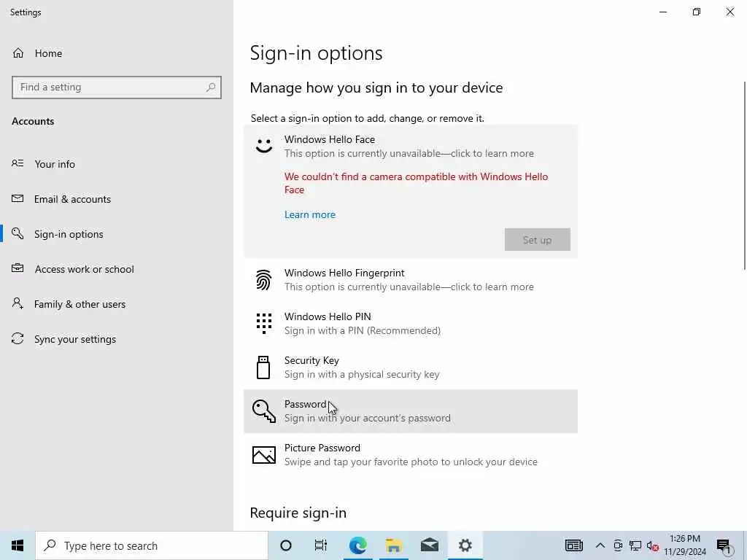Viewport: 747px width, 560px height.
Task: Click the greyed Set up button
Action: pyautogui.click(x=538, y=239)
